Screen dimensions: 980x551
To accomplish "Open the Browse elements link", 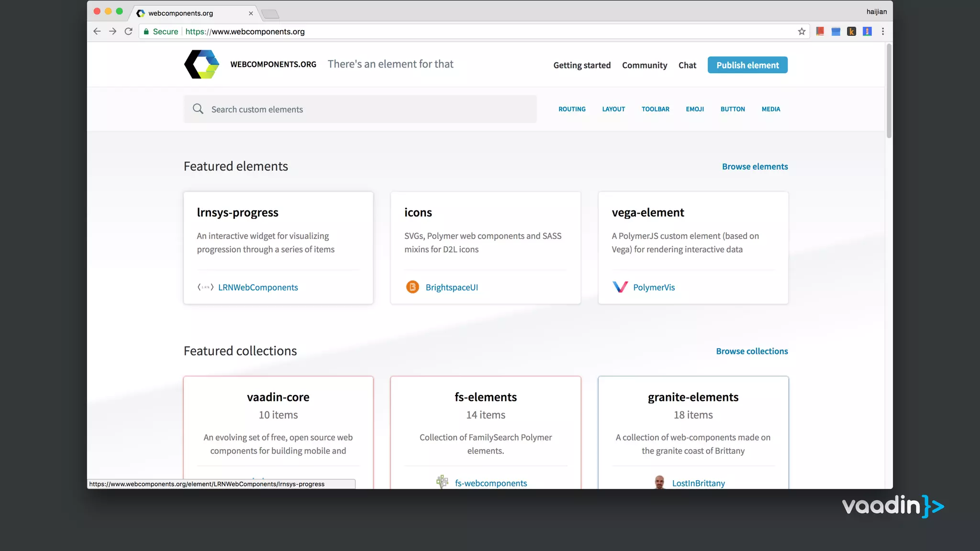I will (755, 166).
